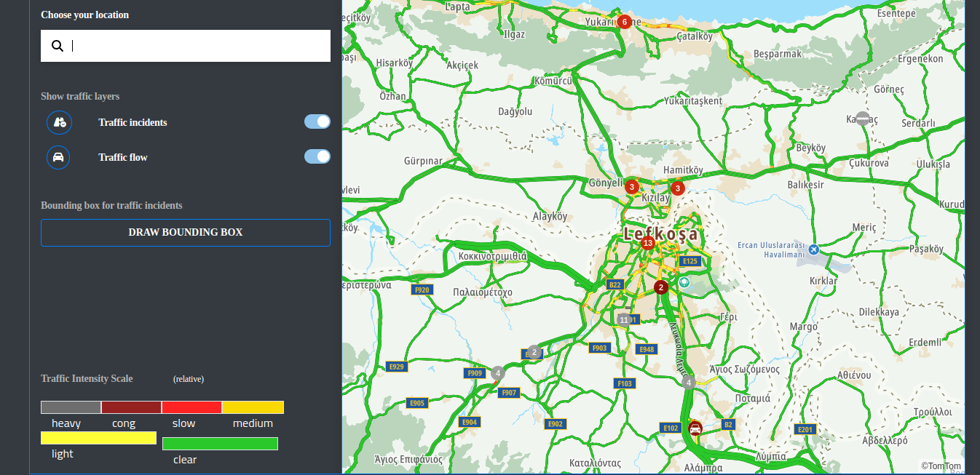Image resolution: width=980 pixels, height=475 pixels.
Task: Click the gray cluster marker showing 11
Action: click(623, 319)
